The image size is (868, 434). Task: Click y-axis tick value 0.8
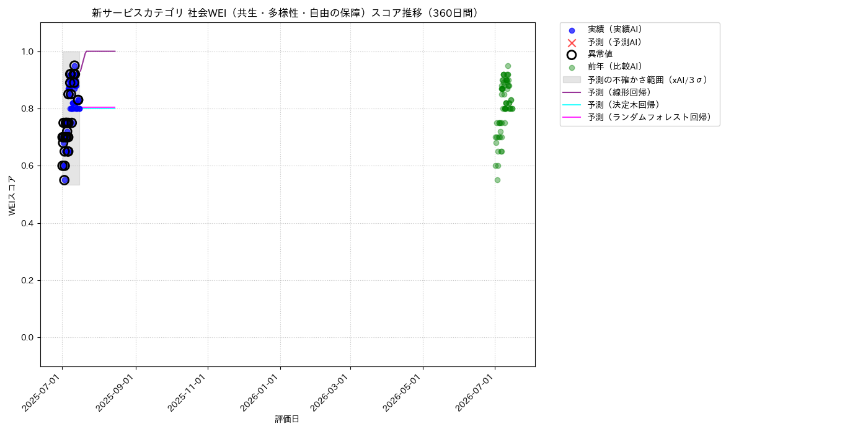(x=28, y=108)
